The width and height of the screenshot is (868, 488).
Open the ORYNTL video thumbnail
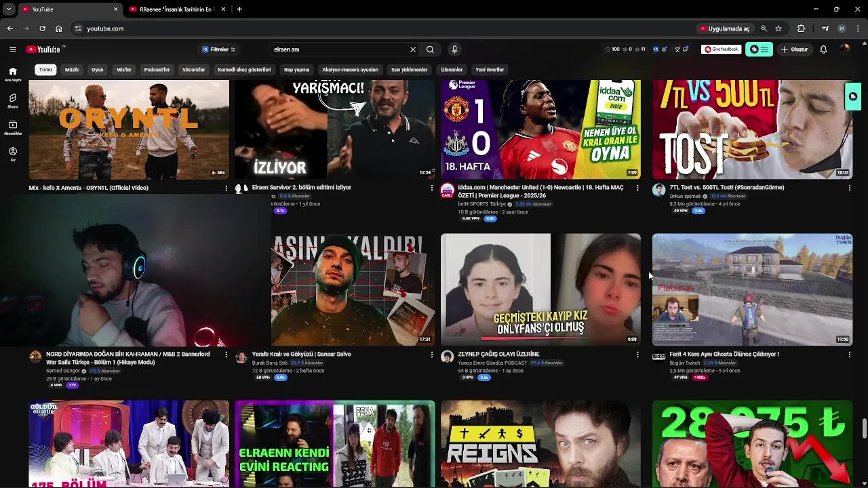(x=129, y=129)
